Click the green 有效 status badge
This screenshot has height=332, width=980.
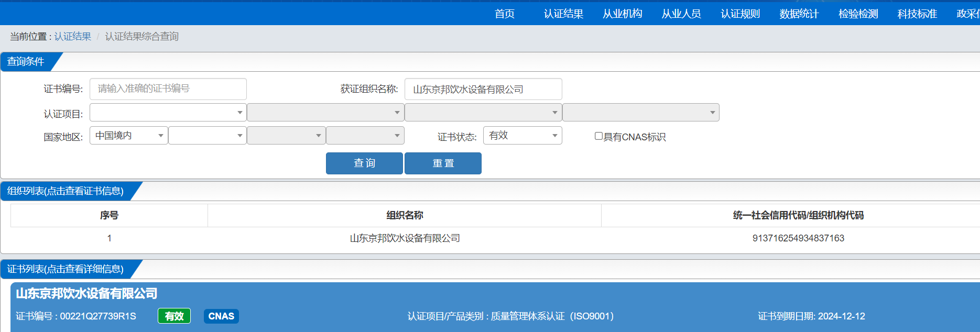click(x=174, y=316)
